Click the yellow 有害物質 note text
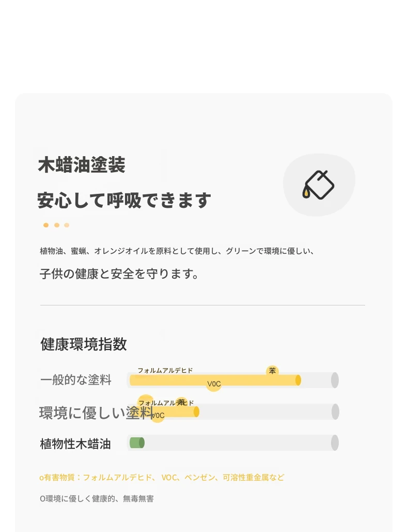Image resolution: width=408 pixels, height=532 pixels. [x=162, y=477]
